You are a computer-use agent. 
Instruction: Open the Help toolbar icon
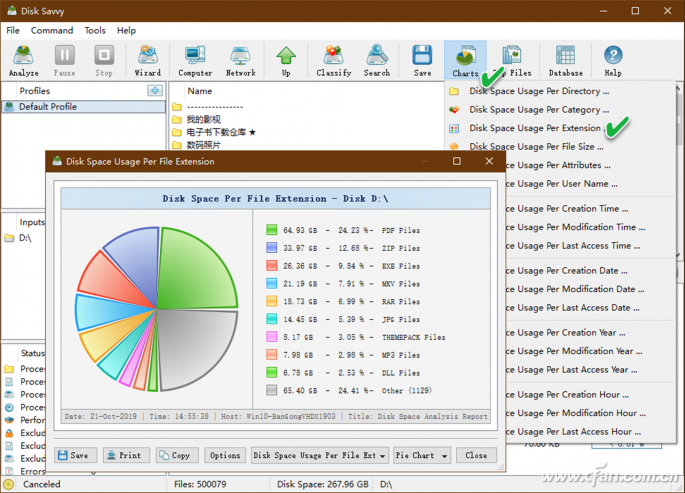pos(613,61)
